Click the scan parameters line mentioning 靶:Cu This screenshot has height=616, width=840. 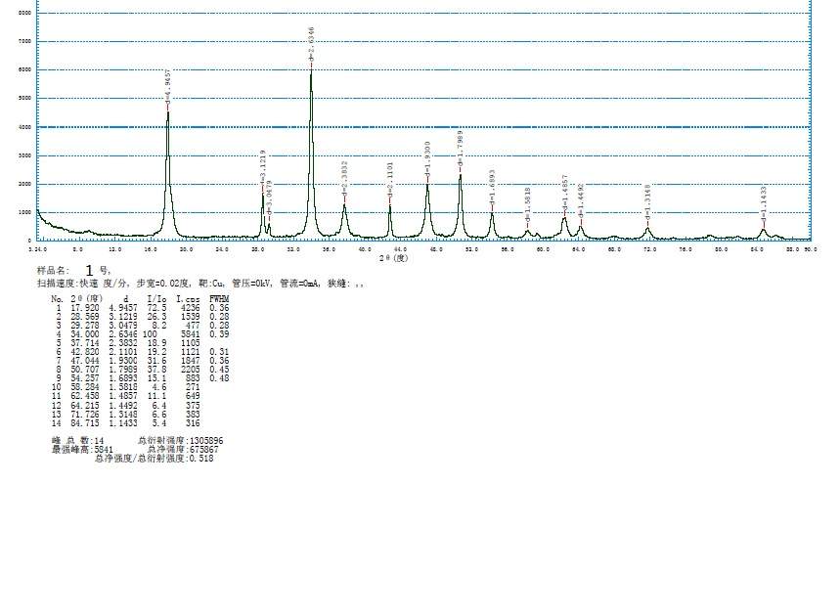pyautogui.click(x=200, y=284)
